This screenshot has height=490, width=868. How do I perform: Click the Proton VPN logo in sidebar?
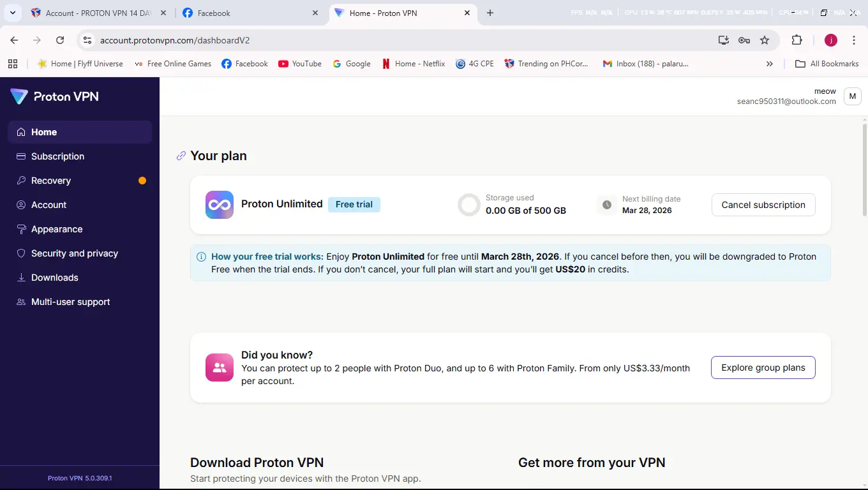(55, 97)
